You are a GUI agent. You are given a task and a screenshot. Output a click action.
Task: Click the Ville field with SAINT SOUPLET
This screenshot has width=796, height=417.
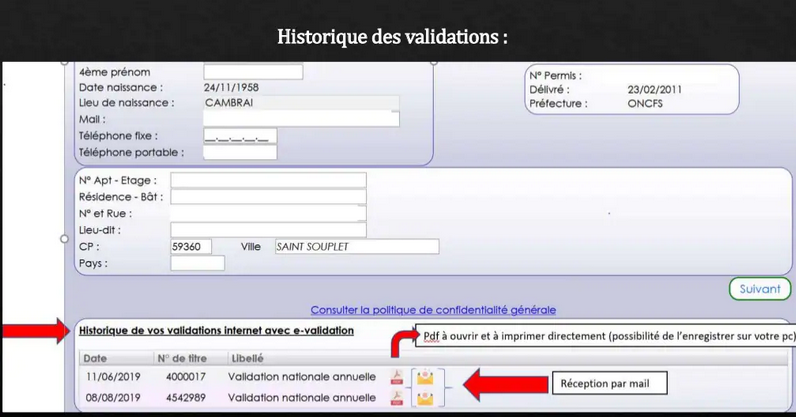356,247
